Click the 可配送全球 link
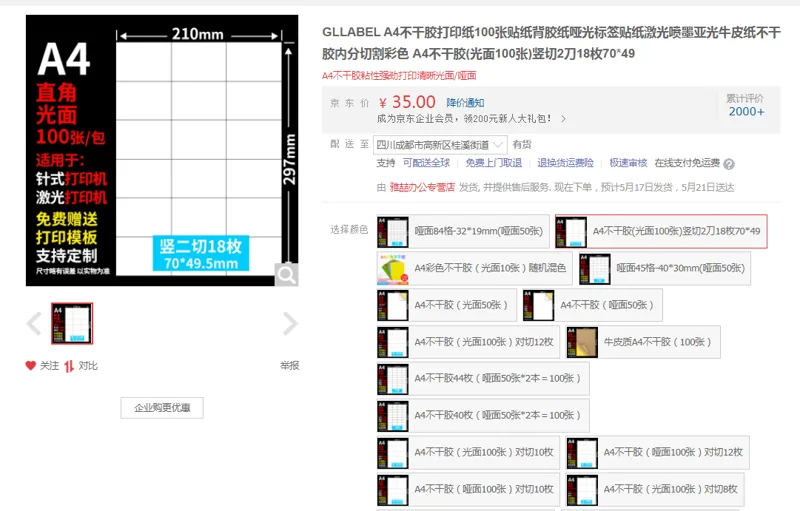The height and width of the screenshot is (511, 800). click(427, 163)
